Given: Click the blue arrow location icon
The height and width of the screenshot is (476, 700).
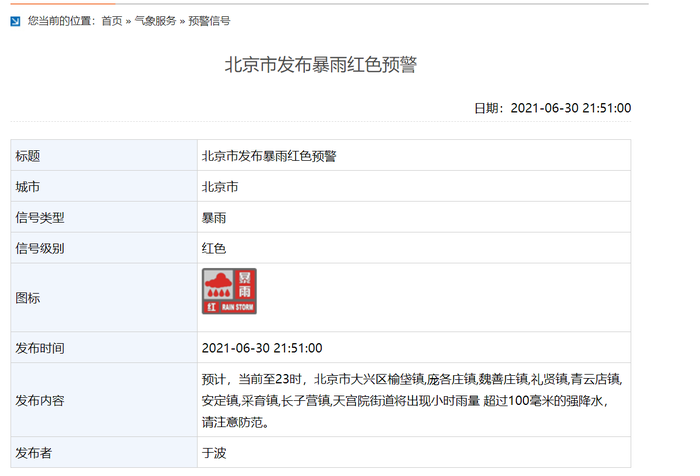Looking at the screenshot, I should tap(15, 21).
